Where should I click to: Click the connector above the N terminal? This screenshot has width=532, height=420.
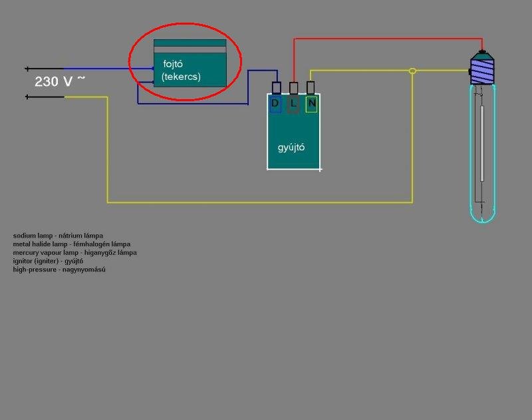coord(311,87)
